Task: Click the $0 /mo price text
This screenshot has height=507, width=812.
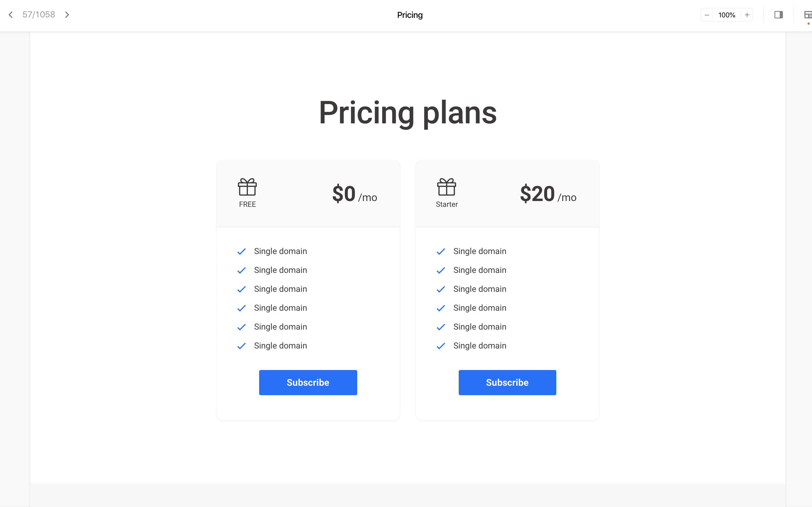Action: 355,194
